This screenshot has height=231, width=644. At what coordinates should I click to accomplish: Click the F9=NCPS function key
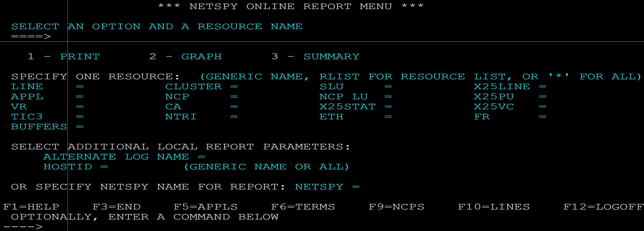click(396, 207)
